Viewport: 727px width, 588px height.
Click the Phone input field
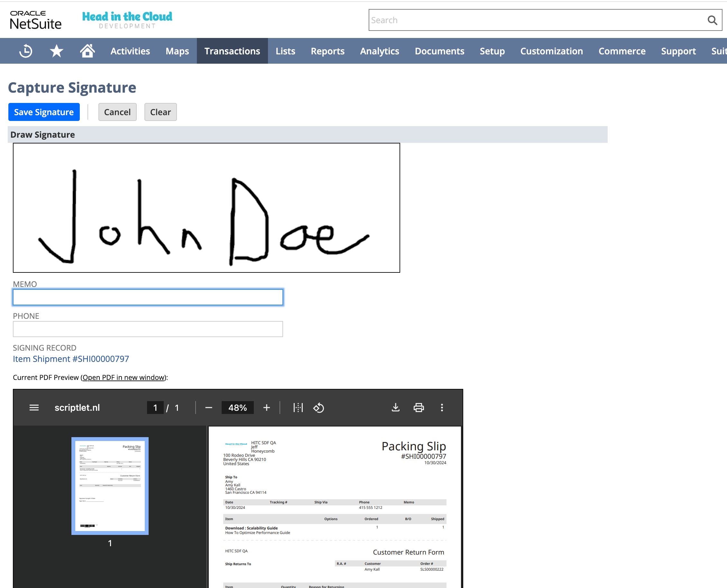[x=148, y=329]
